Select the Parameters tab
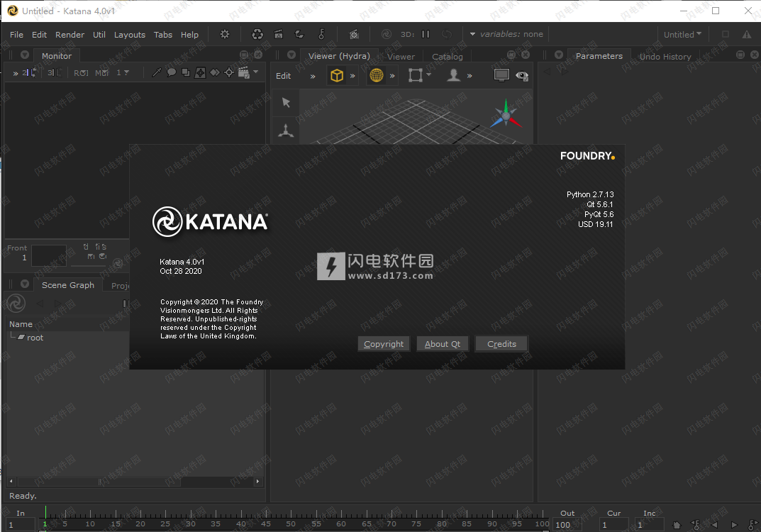 (599, 56)
